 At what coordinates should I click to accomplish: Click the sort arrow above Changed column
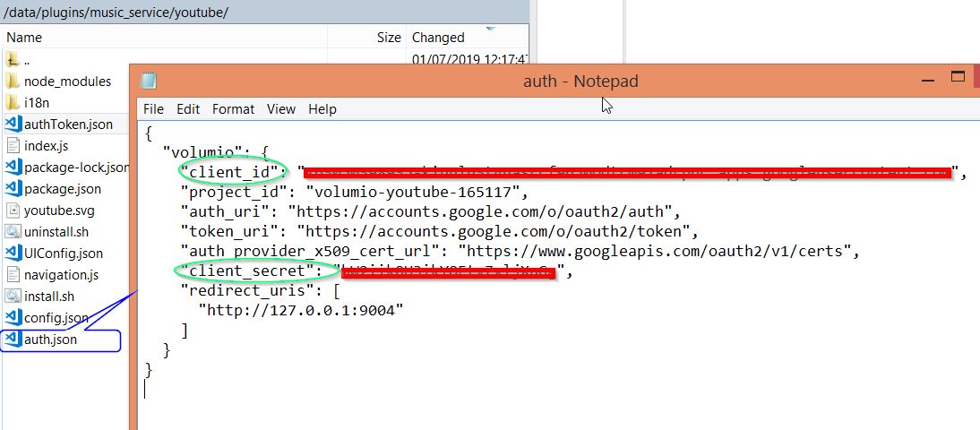click(x=491, y=29)
